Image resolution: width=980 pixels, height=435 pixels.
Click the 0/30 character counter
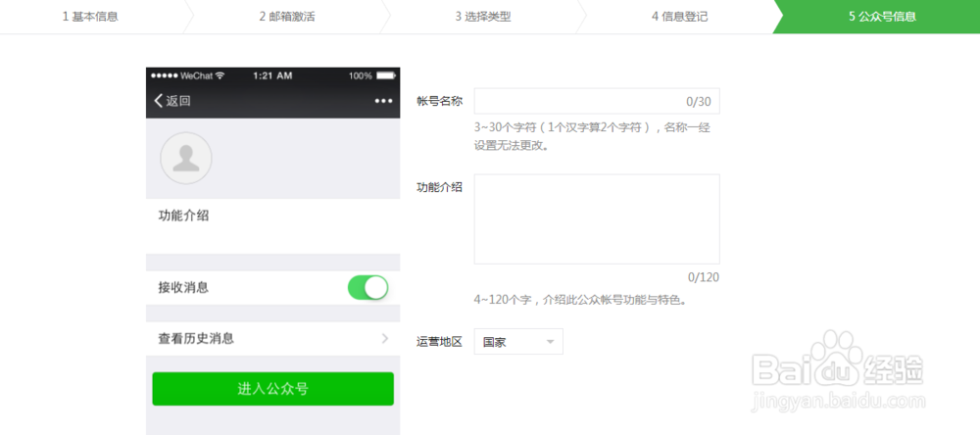pyautogui.click(x=699, y=101)
